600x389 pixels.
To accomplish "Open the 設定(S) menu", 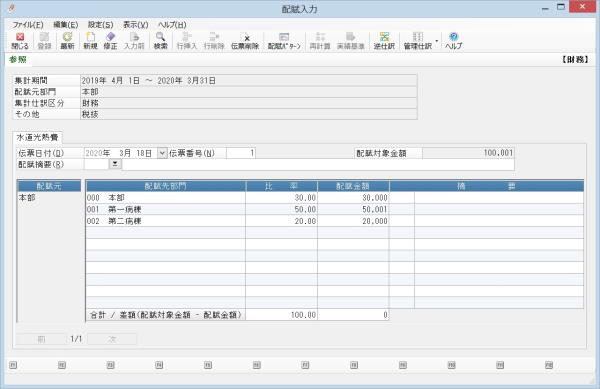I will click(x=101, y=25).
